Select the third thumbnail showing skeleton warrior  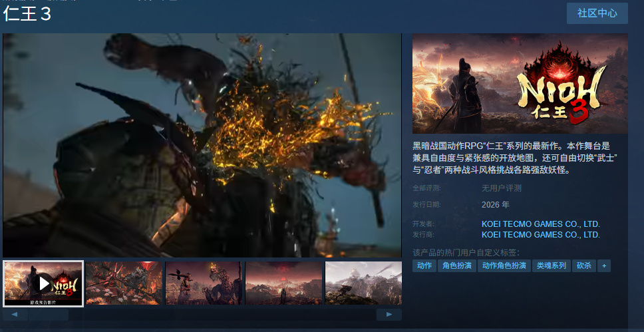point(204,283)
